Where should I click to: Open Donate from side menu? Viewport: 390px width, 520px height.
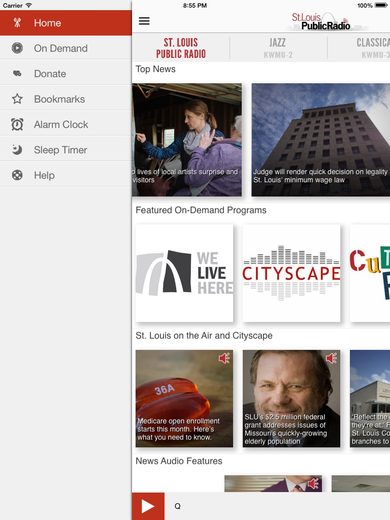(66, 74)
